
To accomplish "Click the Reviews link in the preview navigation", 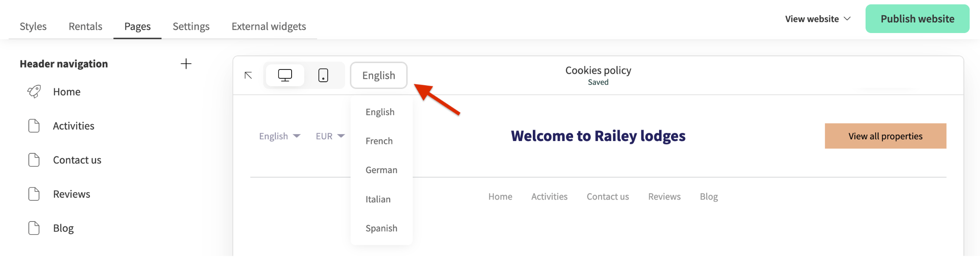I will point(664,196).
